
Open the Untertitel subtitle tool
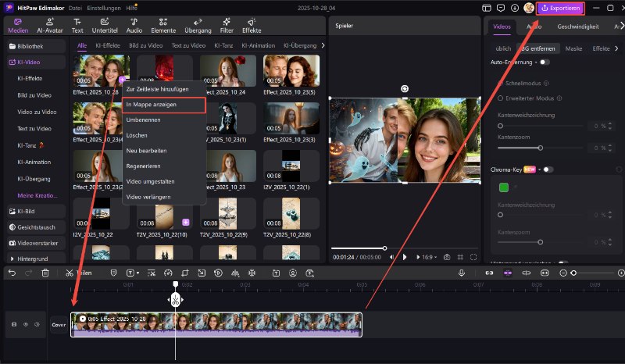[103, 26]
